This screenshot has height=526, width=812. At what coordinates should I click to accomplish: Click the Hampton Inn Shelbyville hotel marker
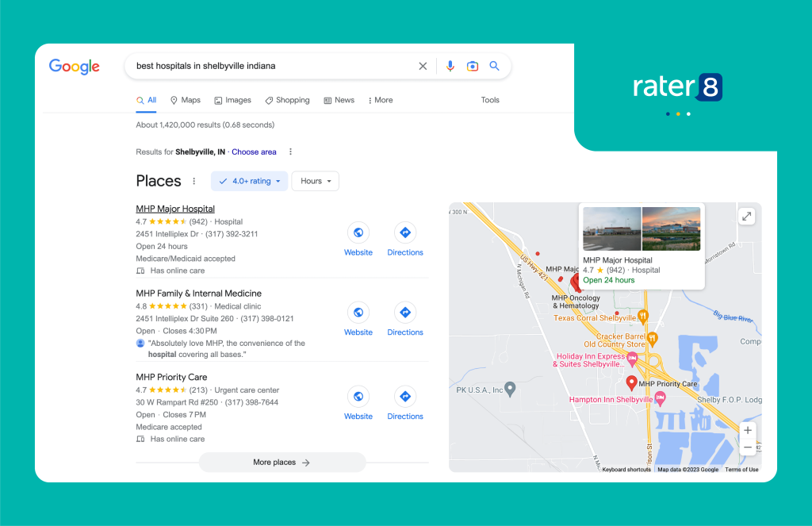[660, 398]
